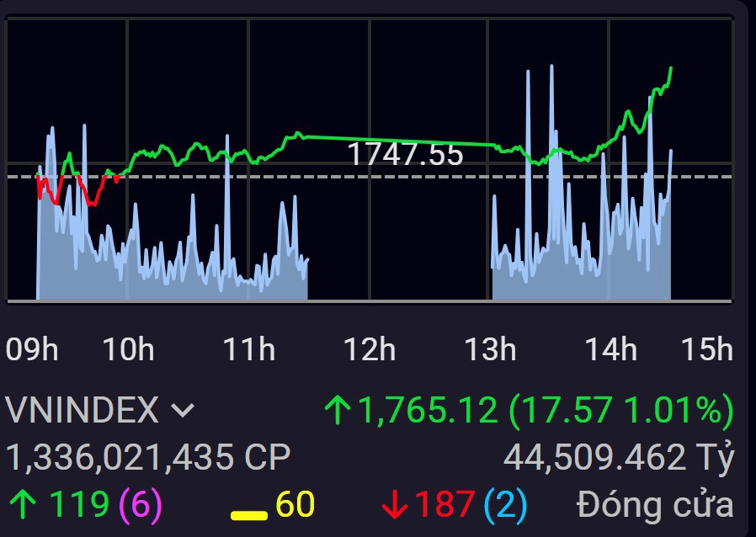Click the green up arrow beside 1,765.12

[x=338, y=411]
